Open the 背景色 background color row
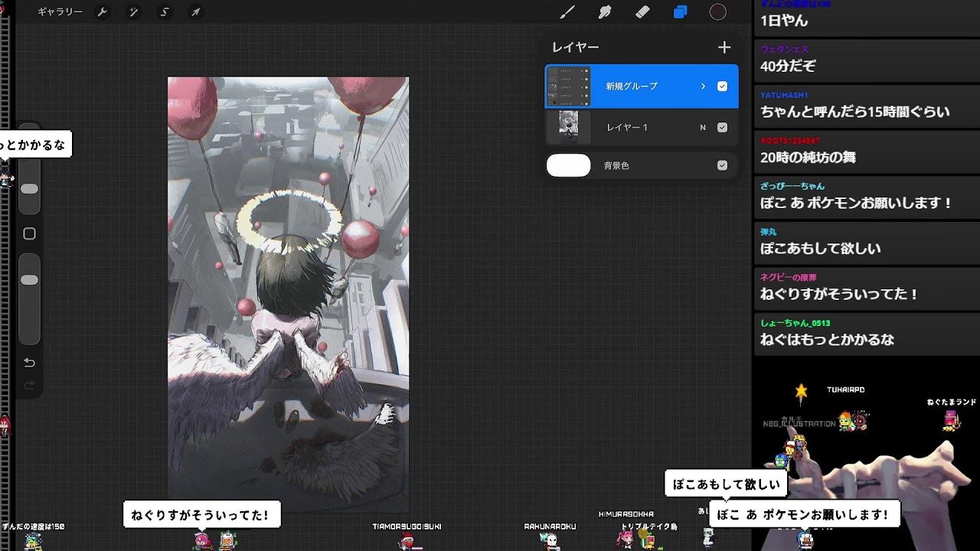 click(x=642, y=165)
